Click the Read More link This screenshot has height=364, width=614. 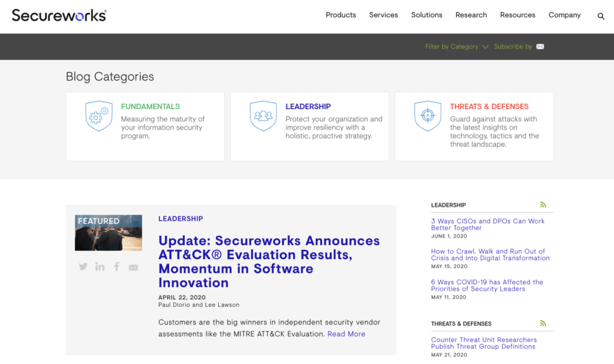click(x=346, y=334)
